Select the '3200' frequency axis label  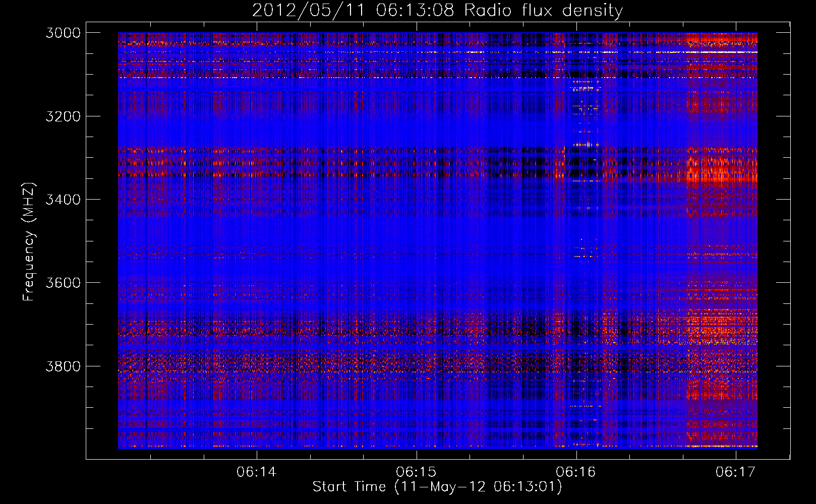(63, 116)
